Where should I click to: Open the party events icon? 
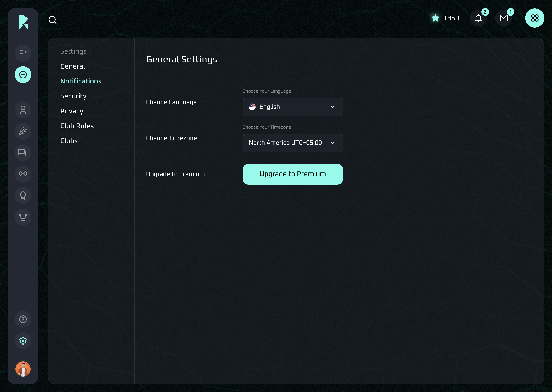tap(23, 131)
